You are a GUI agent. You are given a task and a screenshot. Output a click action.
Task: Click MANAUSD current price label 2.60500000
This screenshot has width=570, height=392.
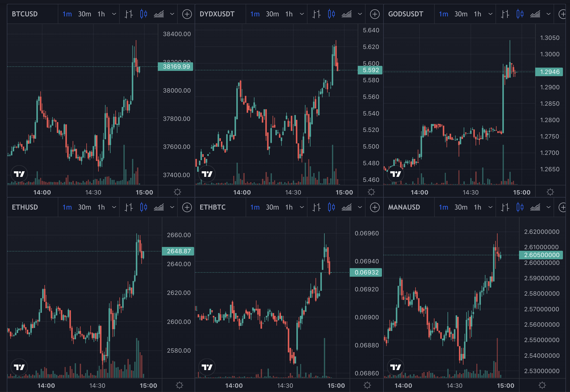click(x=541, y=255)
